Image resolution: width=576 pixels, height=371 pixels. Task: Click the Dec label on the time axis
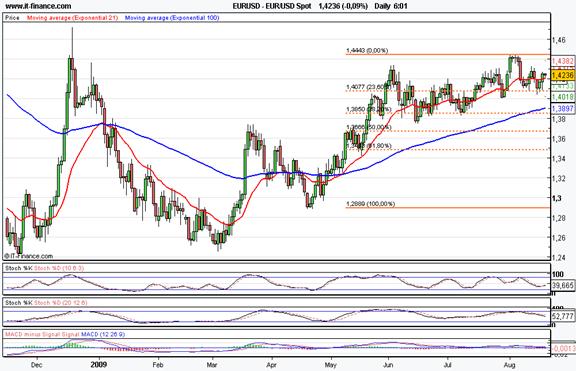[x=36, y=365]
